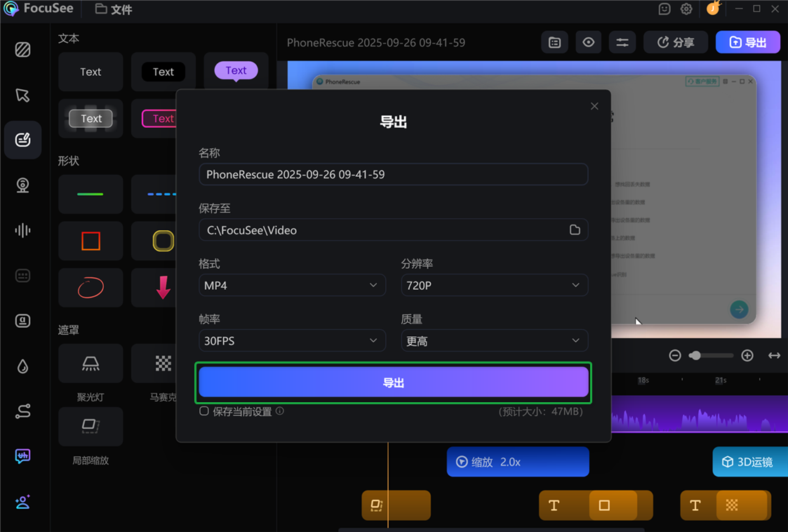Select the 缩放 2.0x timeline clip
This screenshot has width=788, height=532.
click(518, 462)
